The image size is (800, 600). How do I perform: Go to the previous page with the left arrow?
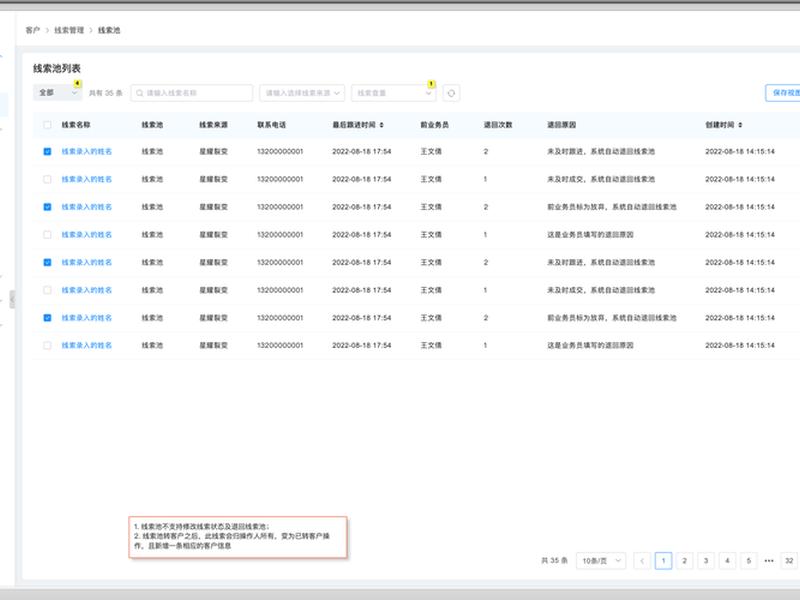click(x=642, y=561)
